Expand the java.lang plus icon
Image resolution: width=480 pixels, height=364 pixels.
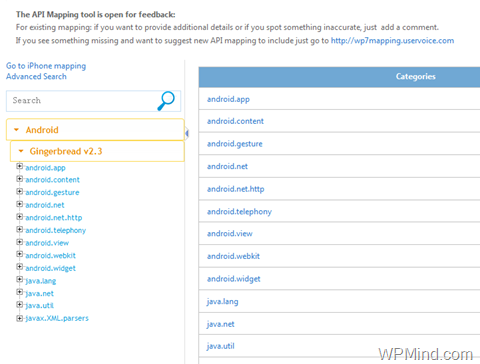pyautogui.click(x=20, y=279)
